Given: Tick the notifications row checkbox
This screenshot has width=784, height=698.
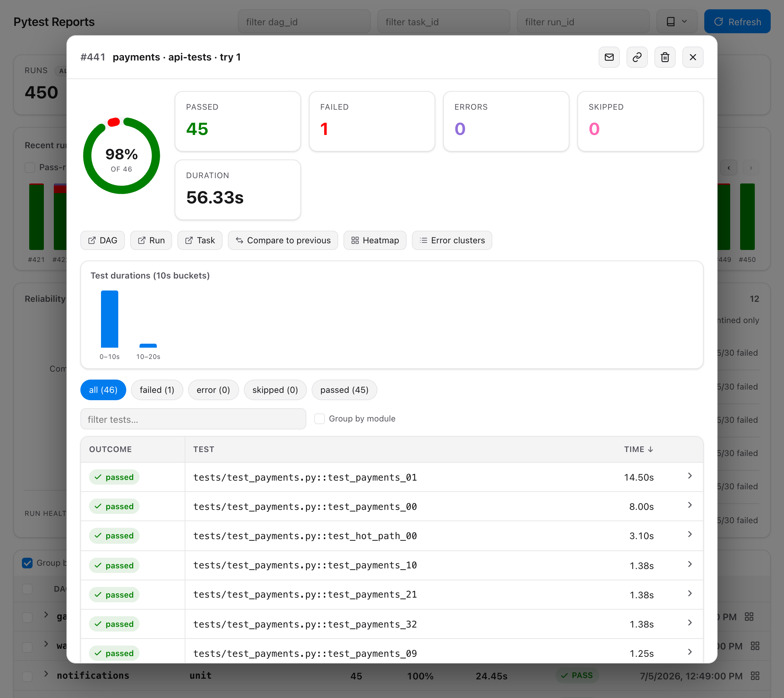Looking at the screenshot, I should [27, 676].
